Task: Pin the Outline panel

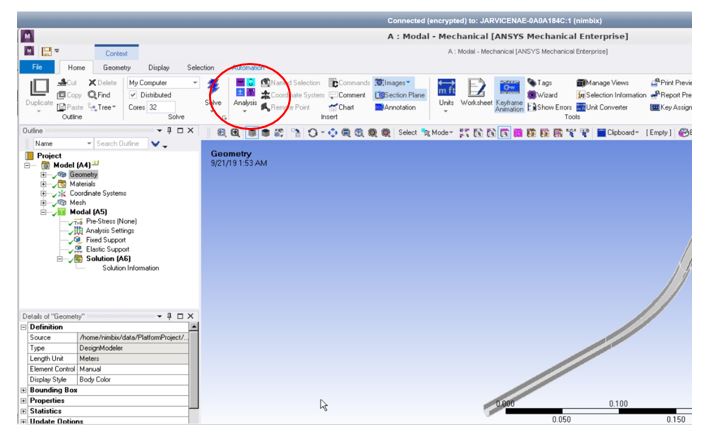Action: pos(169,131)
